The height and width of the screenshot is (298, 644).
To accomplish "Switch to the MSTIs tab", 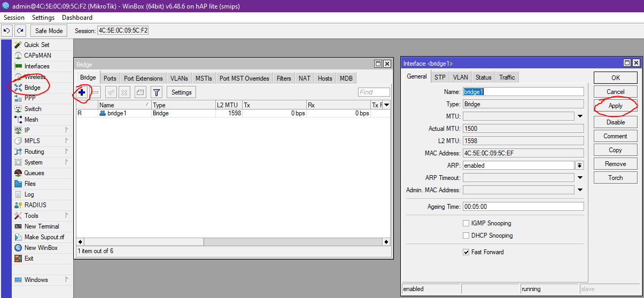I will [x=204, y=79].
